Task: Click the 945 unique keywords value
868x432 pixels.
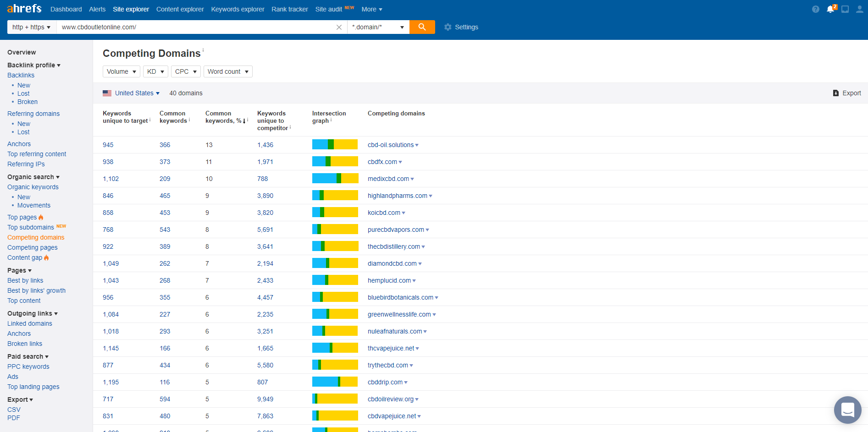Action: point(108,145)
